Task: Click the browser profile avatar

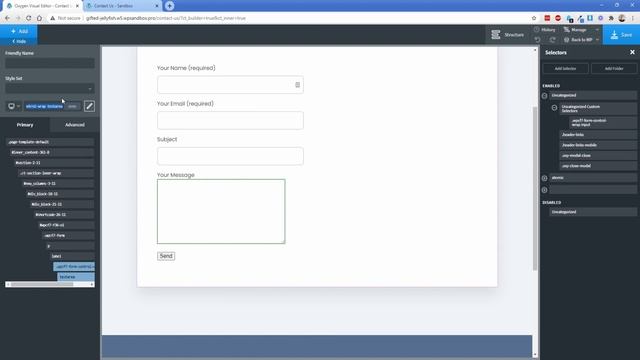Action: click(x=622, y=18)
